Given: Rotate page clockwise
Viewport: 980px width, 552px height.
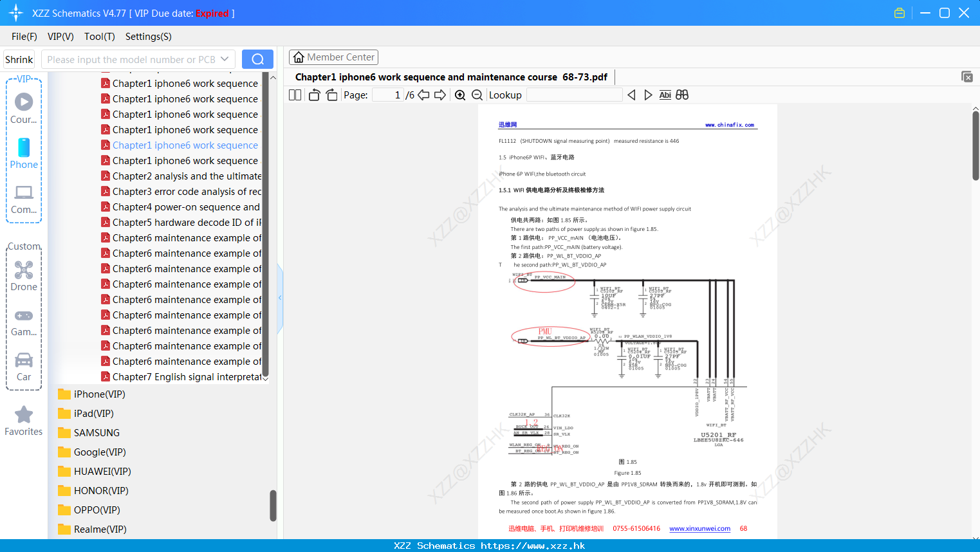Looking at the screenshot, I should [331, 95].
